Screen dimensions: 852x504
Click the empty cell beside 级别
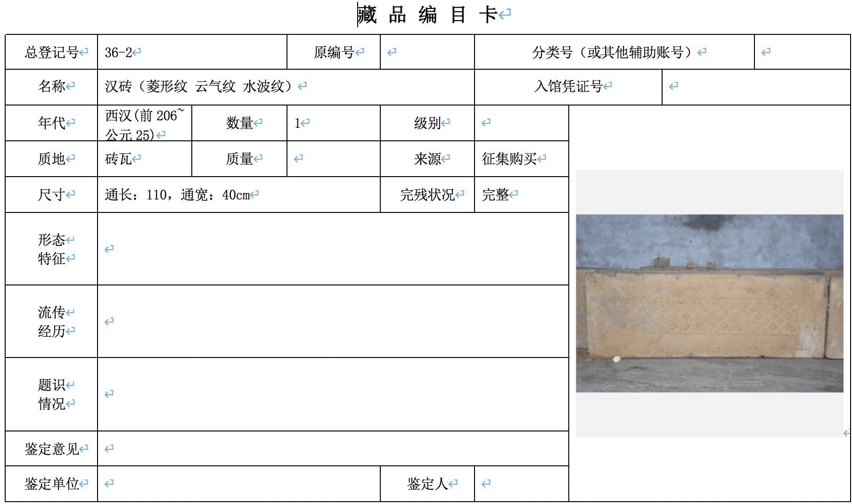click(x=522, y=123)
